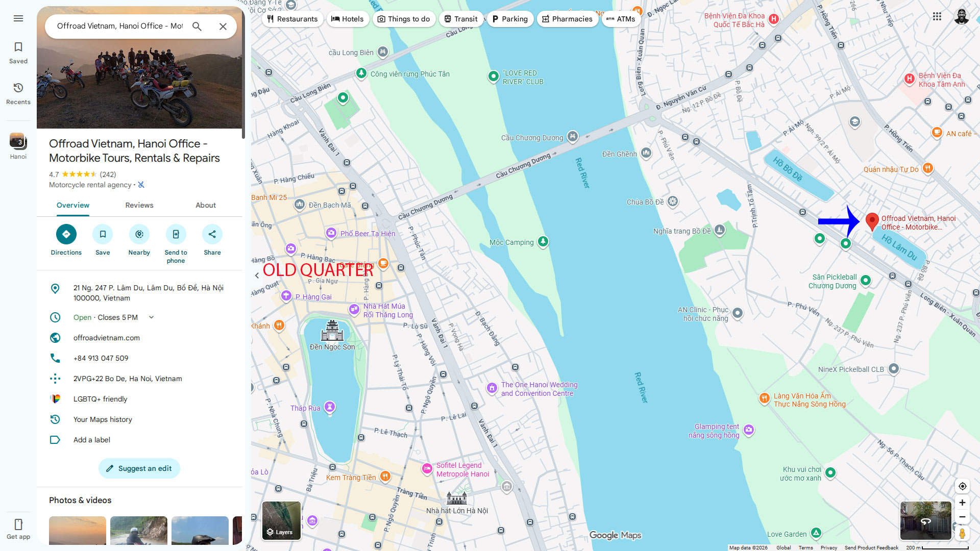
Task: Filter map by Hotels chip
Action: [x=348, y=19]
